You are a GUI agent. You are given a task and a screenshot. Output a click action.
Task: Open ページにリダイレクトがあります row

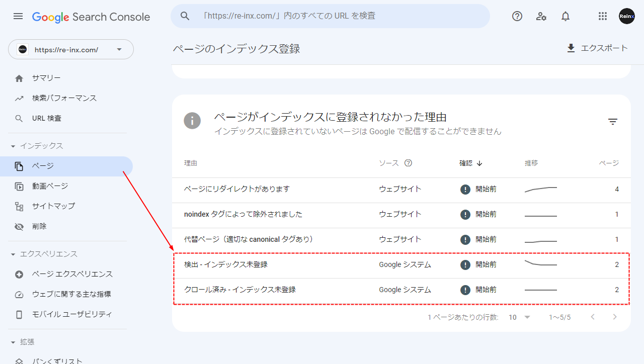point(401,190)
